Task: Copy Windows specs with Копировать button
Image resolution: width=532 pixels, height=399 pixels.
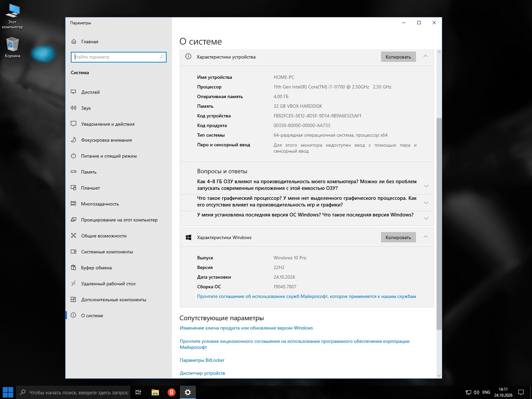Action: pos(398,237)
